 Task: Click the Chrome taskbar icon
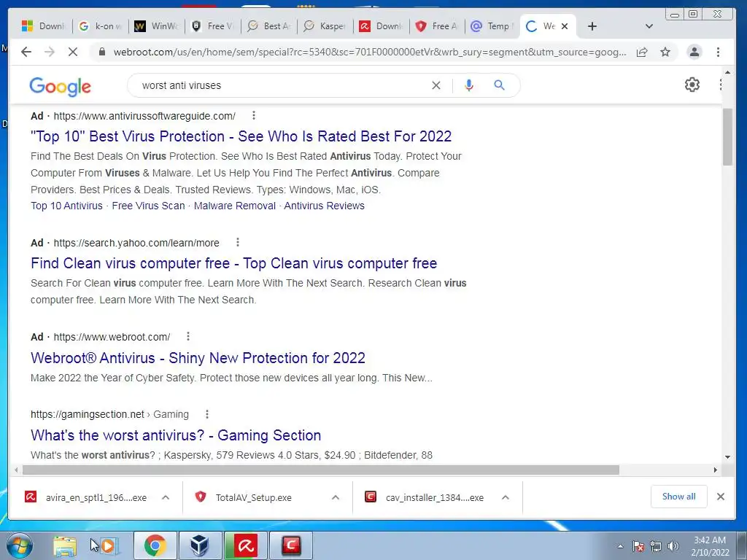(x=155, y=545)
